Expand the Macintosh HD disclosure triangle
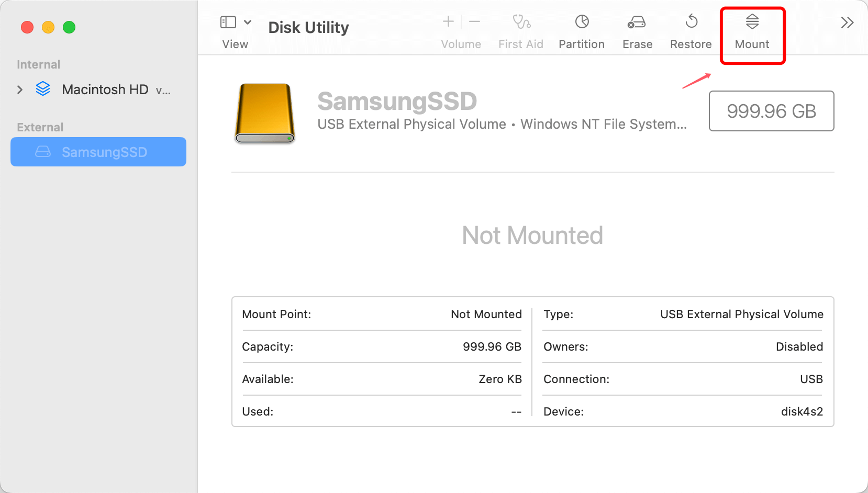The image size is (868, 493). (x=20, y=89)
